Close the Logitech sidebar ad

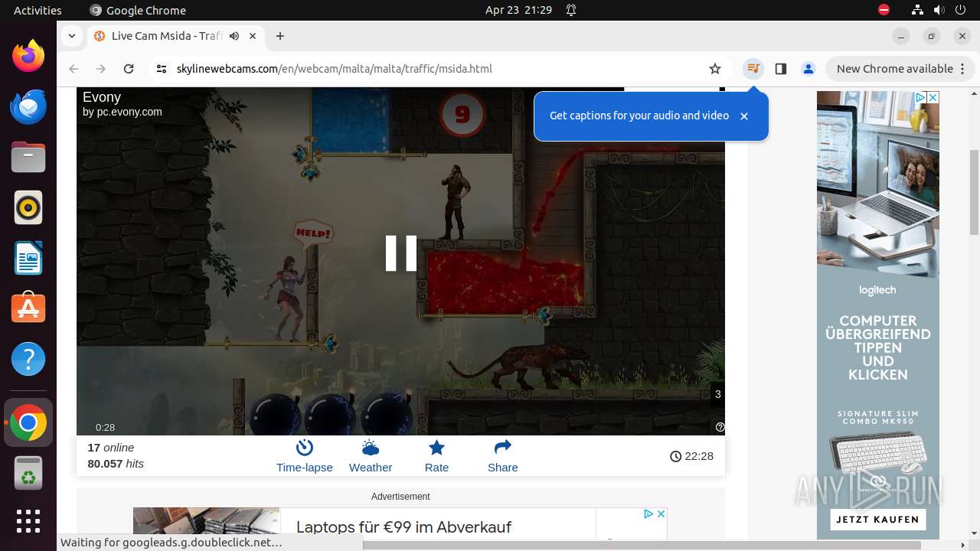[x=933, y=97]
